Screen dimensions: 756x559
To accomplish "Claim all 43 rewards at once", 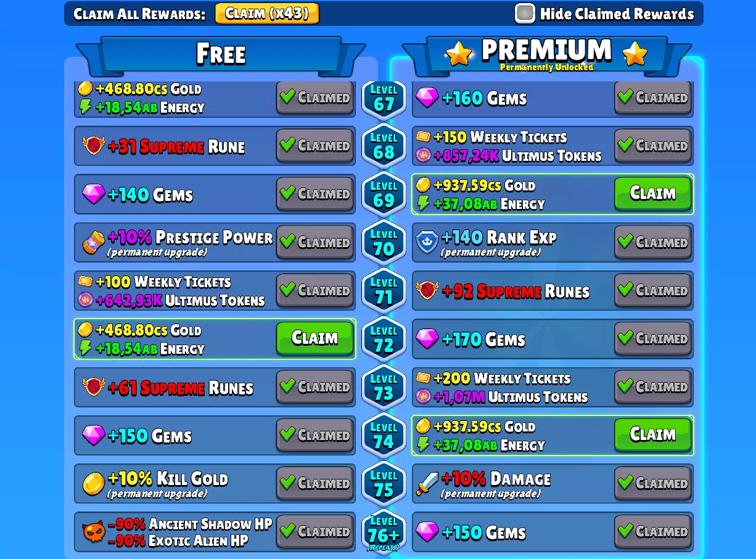I will tap(266, 14).
